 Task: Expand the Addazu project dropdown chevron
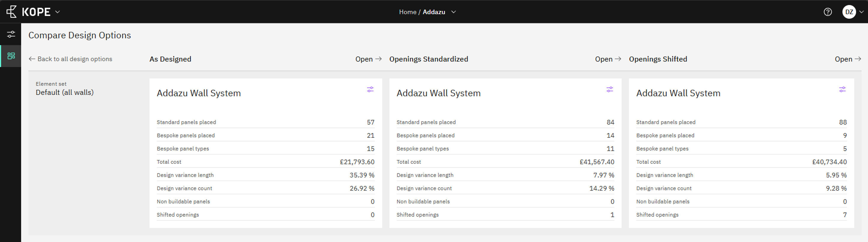(454, 12)
